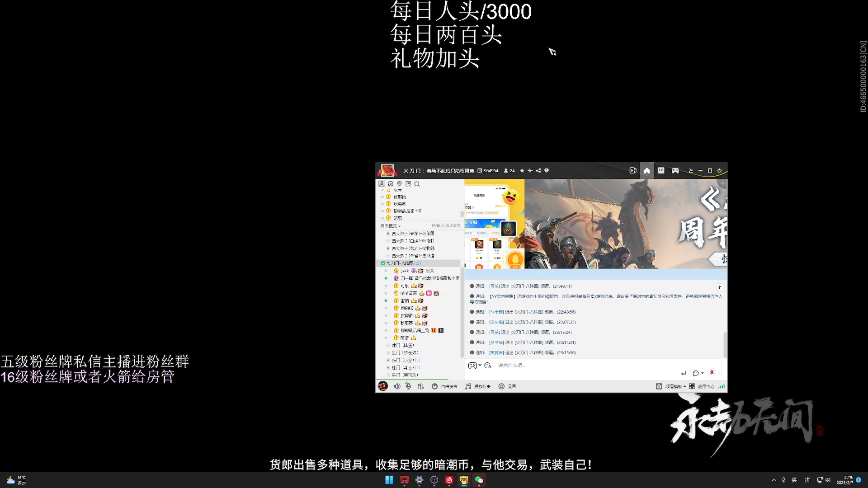Screen dimensions: 868x488
Task: Mute the speaker volume in the bottom toolbar
Action: pyautogui.click(x=397, y=386)
